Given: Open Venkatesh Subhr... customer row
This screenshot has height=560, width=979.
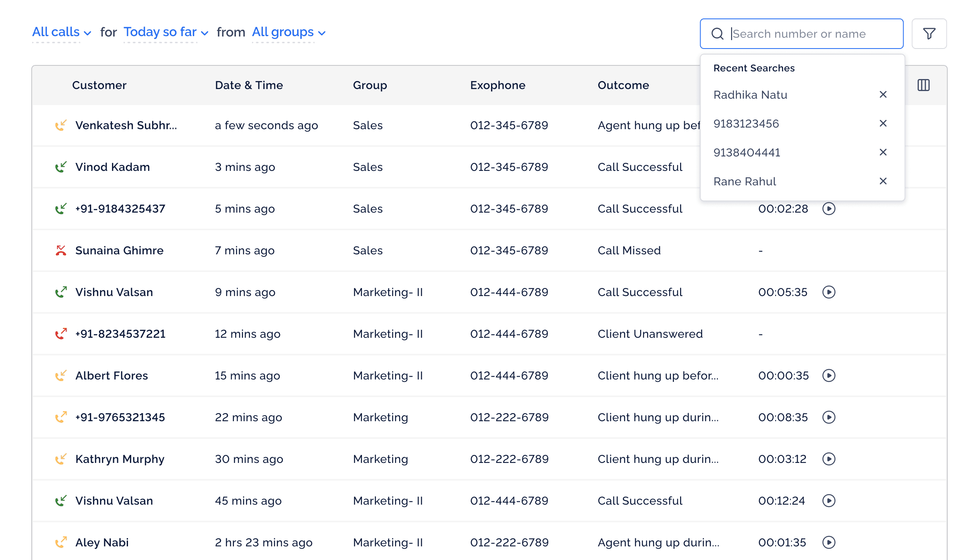Looking at the screenshot, I should [126, 125].
